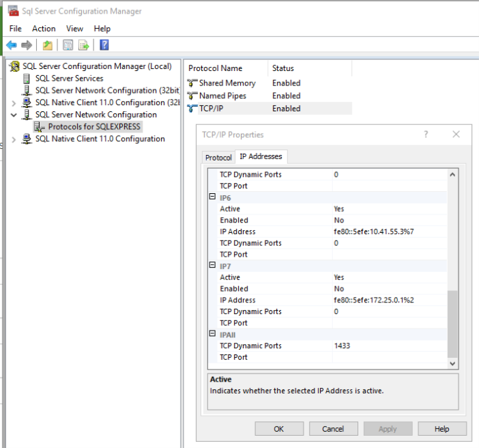Image resolution: width=479 pixels, height=448 pixels.
Task: Switch to the Protocol tab
Action: click(218, 158)
